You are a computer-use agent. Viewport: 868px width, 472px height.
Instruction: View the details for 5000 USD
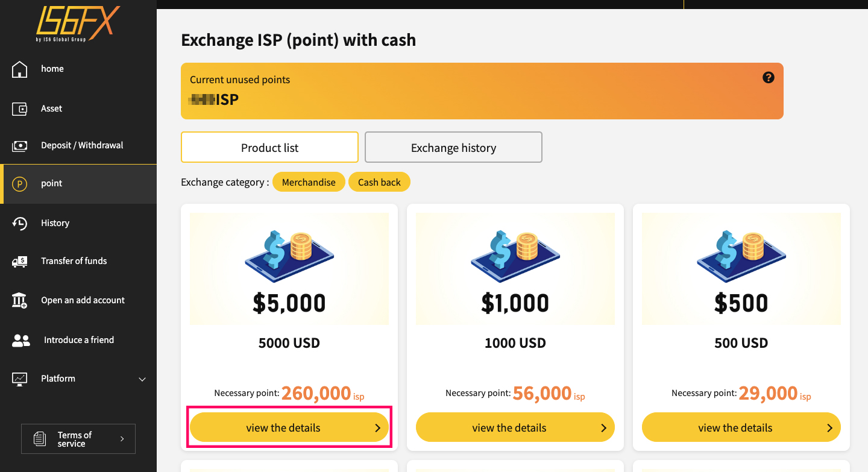click(x=289, y=427)
